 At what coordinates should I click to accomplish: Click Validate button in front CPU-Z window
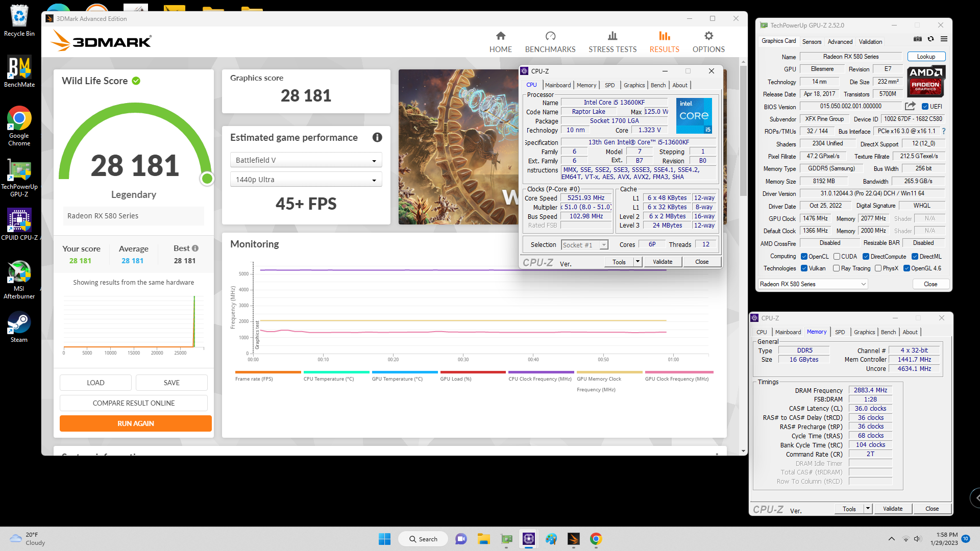[663, 262]
